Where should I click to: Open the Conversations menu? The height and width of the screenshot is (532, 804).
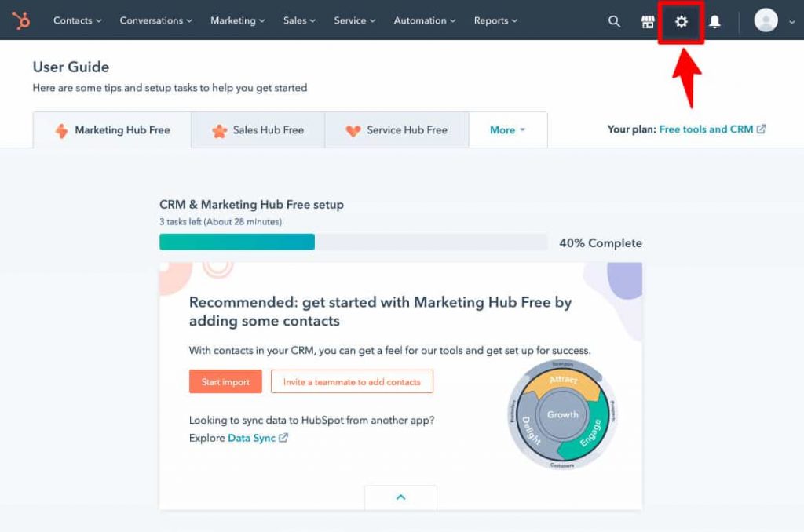click(156, 20)
